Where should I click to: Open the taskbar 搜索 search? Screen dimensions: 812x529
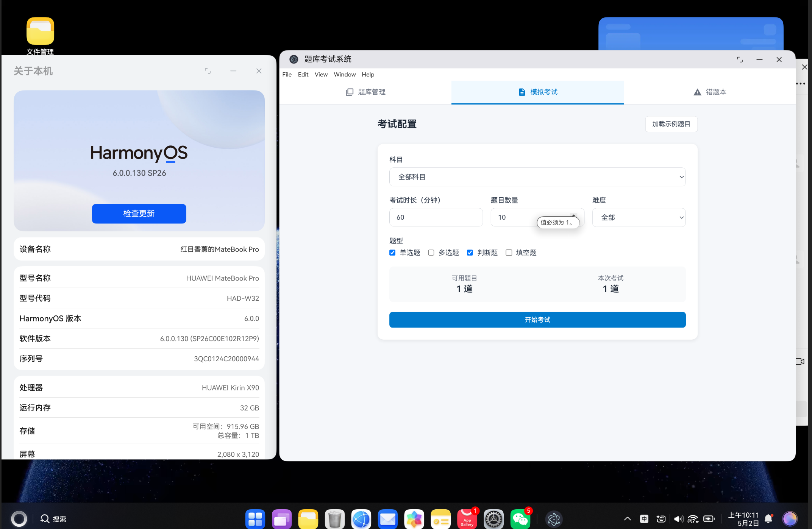coord(53,519)
